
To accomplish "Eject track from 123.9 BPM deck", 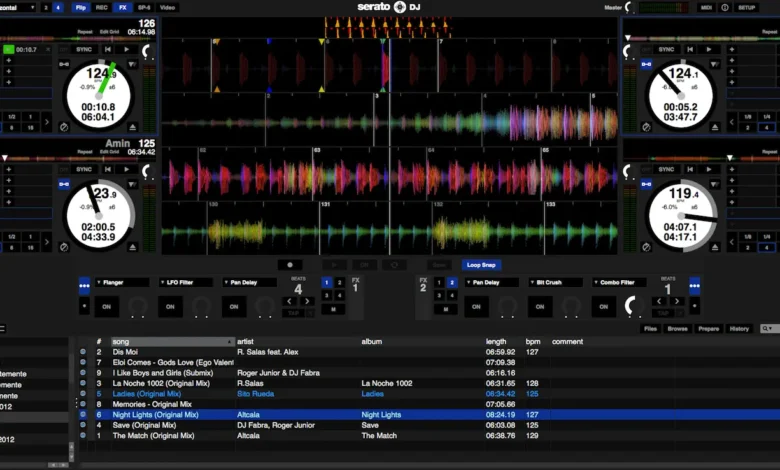I will (x=133, y=247).
